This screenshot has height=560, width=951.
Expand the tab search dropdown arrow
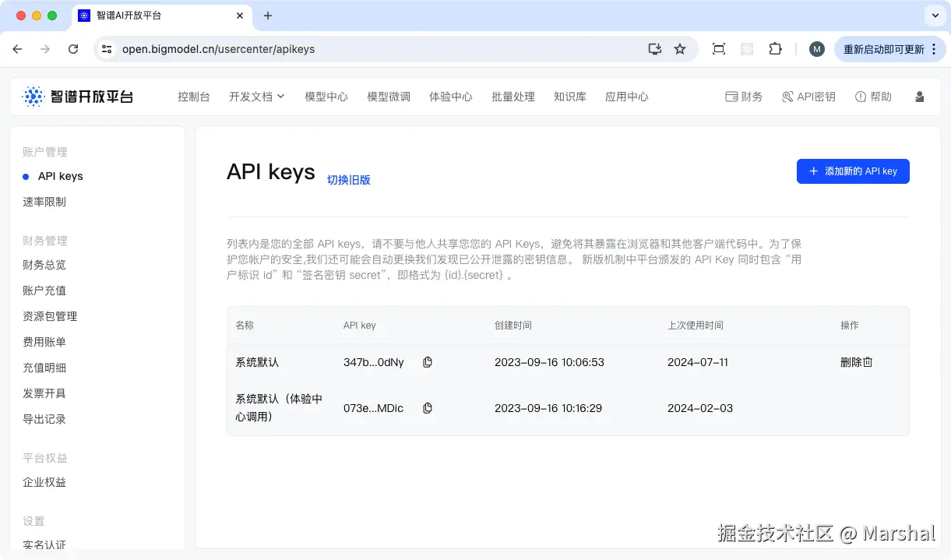point(935,16)
